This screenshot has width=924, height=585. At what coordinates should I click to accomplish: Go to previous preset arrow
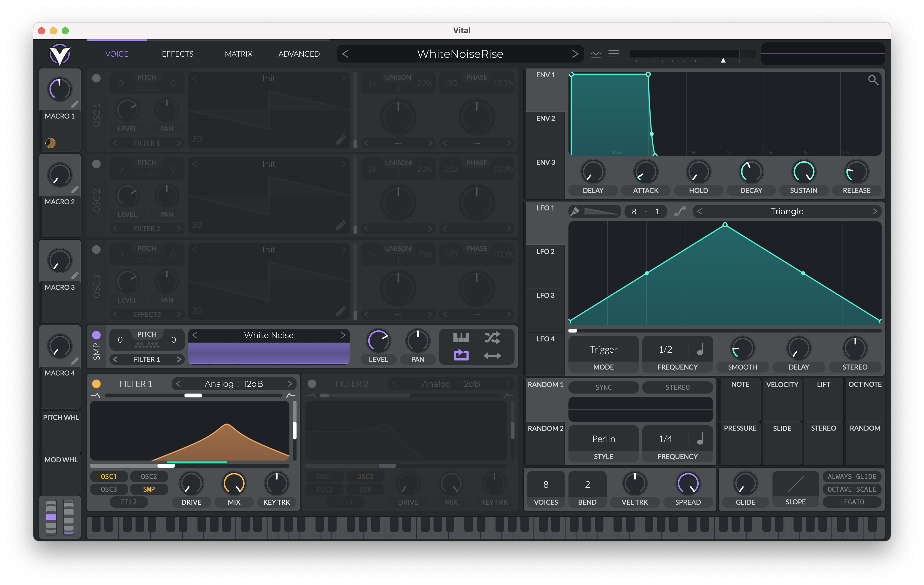point(345,54)
